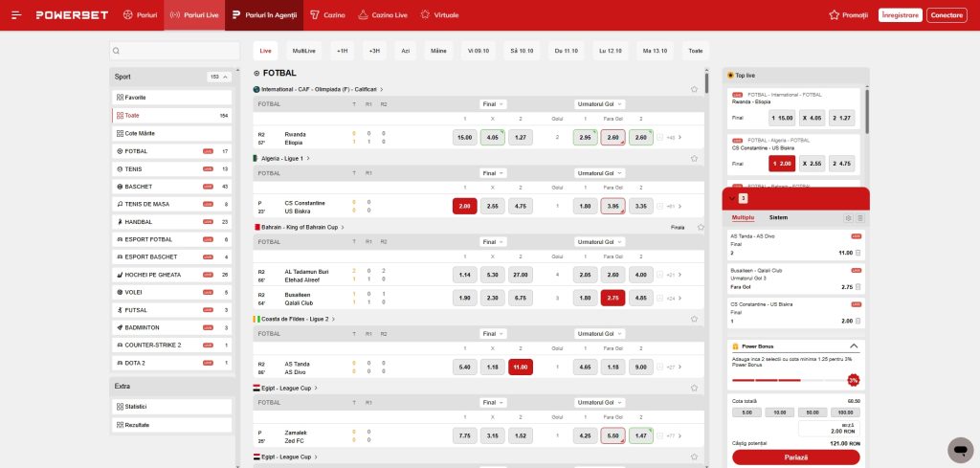Click the Power Bonus progress bar

[x=788, y=380]
